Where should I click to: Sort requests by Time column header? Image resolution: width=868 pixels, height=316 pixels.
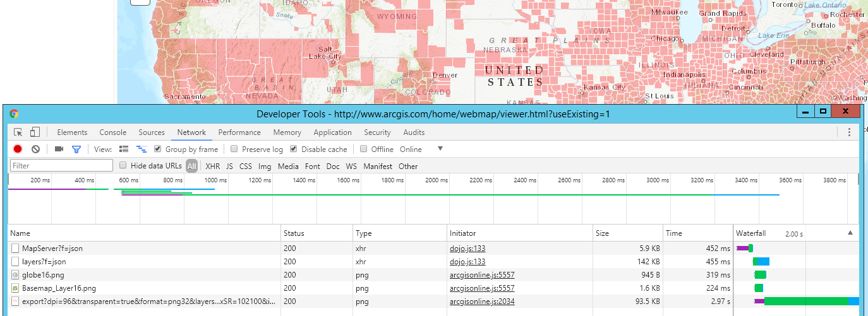pos(698,233)
